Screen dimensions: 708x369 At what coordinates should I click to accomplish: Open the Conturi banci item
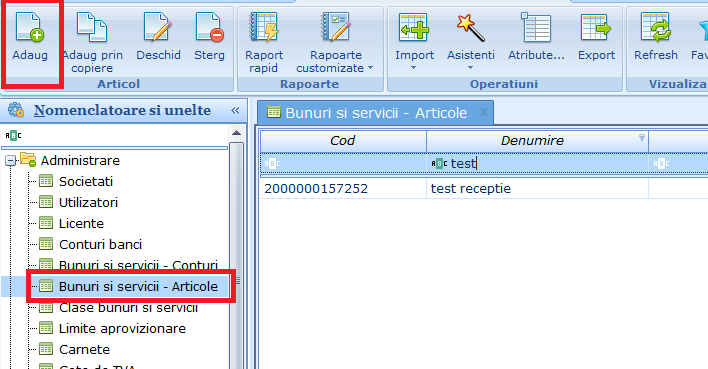click(x=100, y=244)
